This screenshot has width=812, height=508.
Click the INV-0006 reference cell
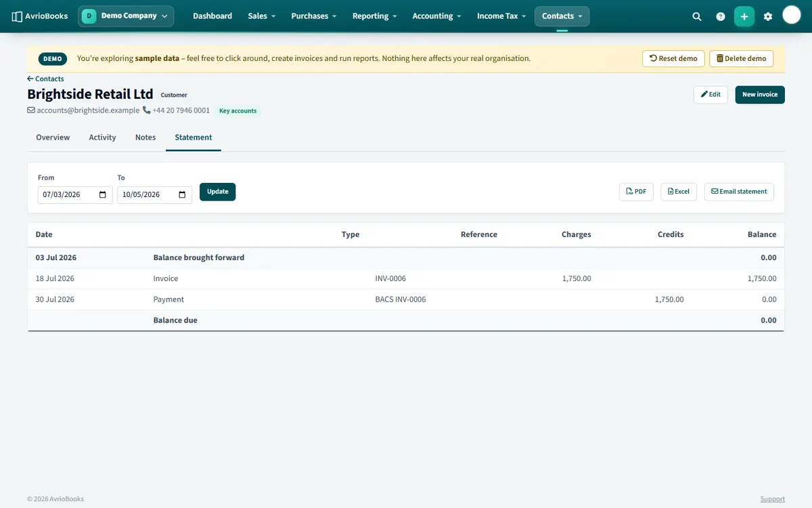pos(390,278)
